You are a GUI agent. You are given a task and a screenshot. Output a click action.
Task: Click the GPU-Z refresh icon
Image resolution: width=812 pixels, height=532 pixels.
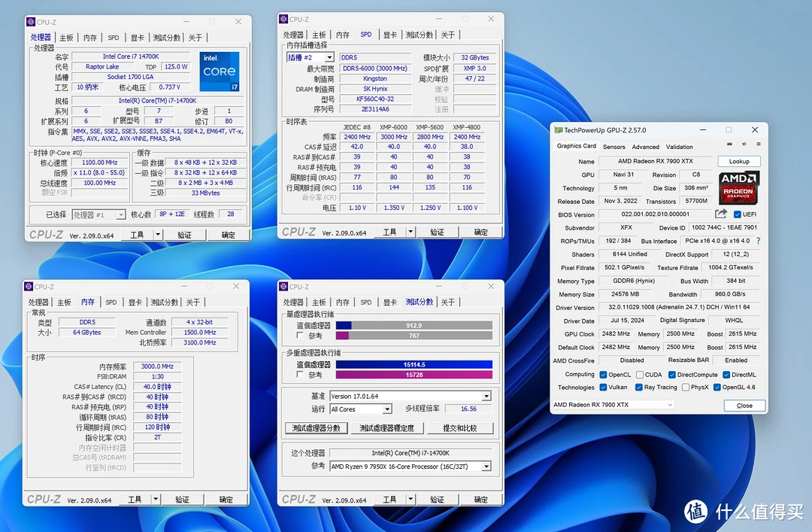744,144
